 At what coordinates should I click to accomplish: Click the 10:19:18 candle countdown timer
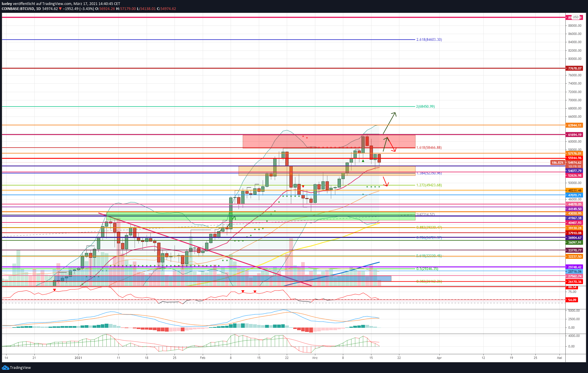point(574,166)
